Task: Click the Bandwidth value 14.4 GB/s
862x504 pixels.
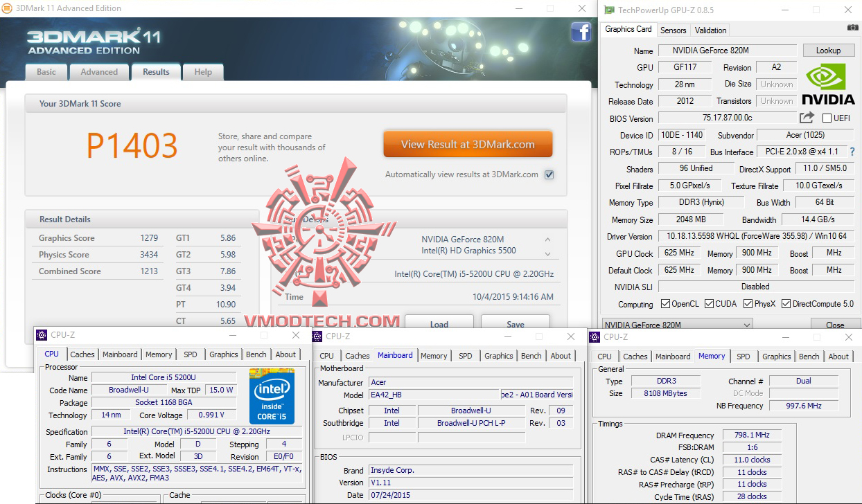Action: pyautogui.click(x=818, y=219)
